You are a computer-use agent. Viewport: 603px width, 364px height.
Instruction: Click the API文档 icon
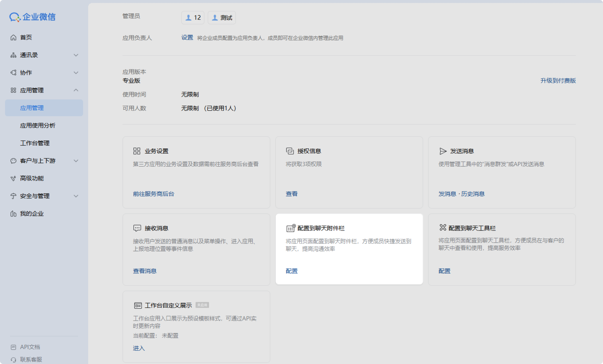(13, 347)
